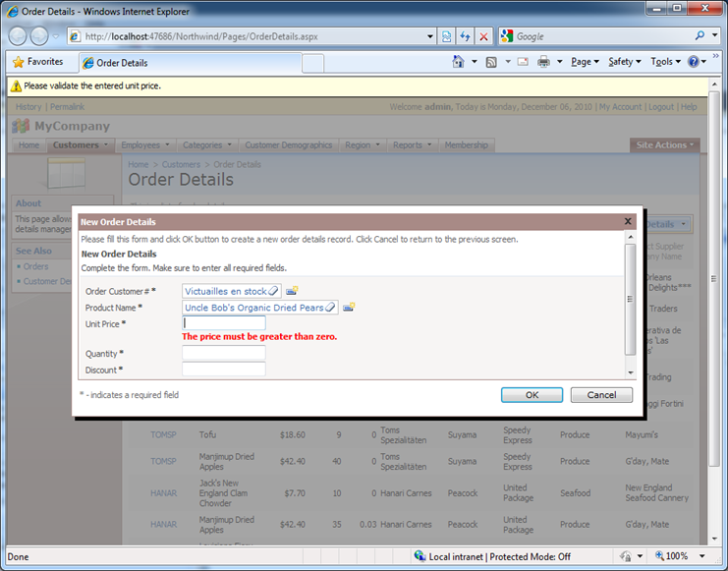This screenshot has width=728, height=571.
Task: Open the My Account link
Action: 620,107
